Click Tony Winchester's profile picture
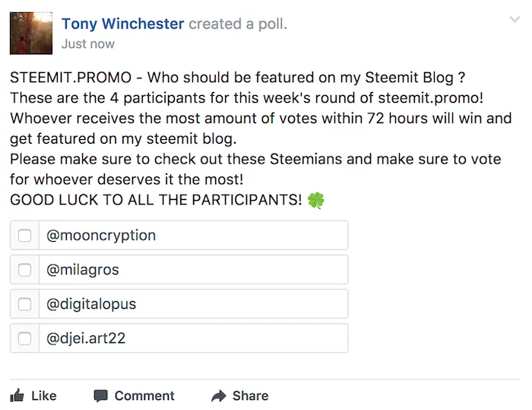Viewport: 532px width, 410px height. (x=31, y=33)
